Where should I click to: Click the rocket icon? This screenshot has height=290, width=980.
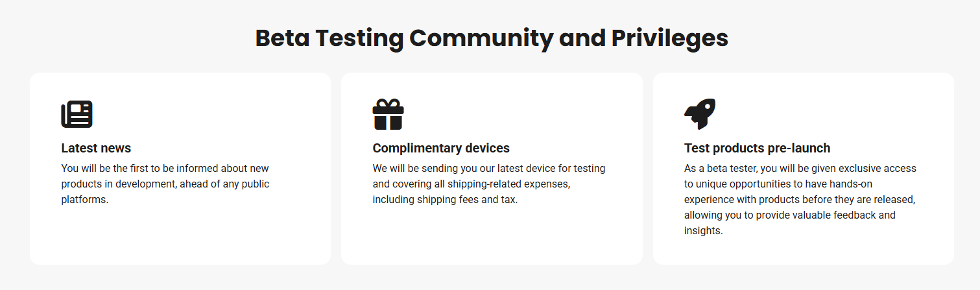(700, 114)
